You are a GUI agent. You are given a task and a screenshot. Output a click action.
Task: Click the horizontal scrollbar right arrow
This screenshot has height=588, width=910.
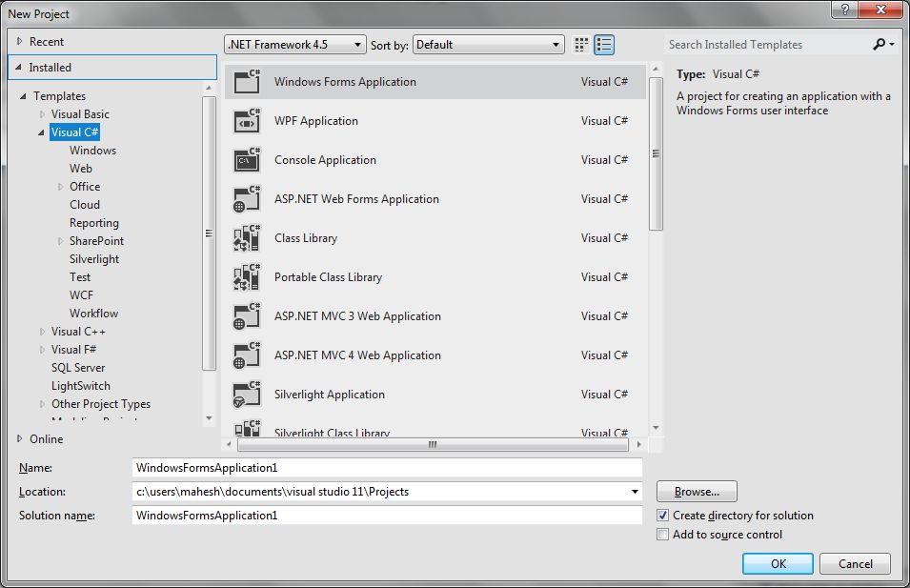(x=639, y=445)
